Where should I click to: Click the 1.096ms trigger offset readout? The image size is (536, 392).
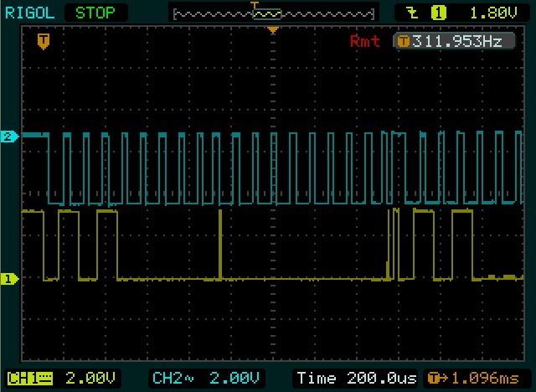pyautogui.click(x=475, y=378)
